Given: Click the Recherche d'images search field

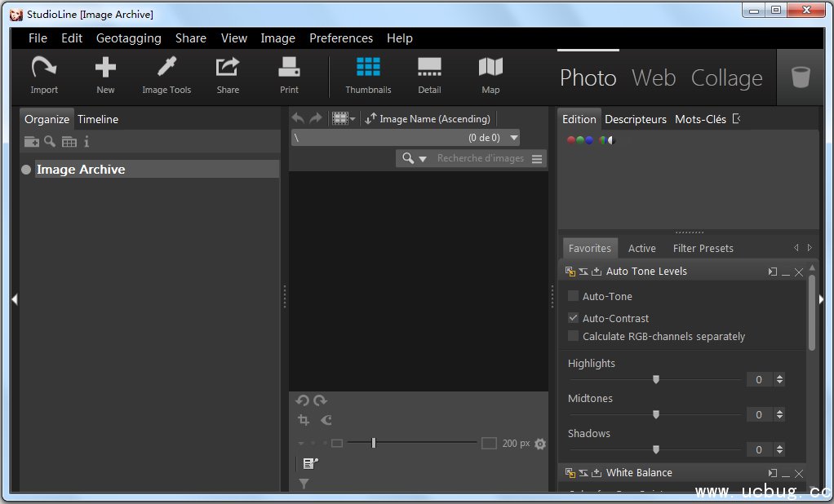Looking at the screenshot, I should tap(480, 158).
